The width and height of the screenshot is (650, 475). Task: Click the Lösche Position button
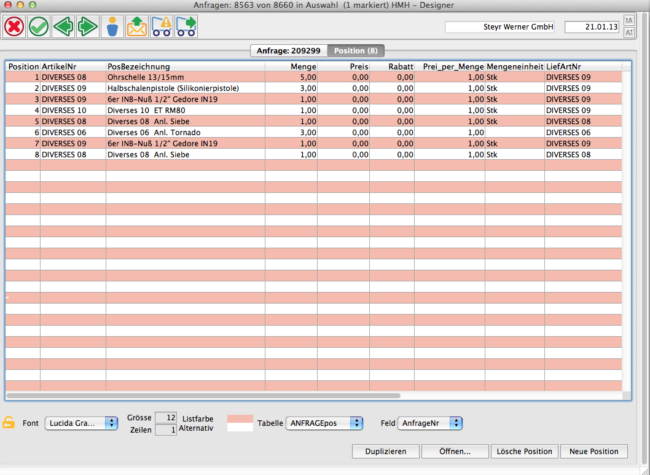tap(525, 451)
